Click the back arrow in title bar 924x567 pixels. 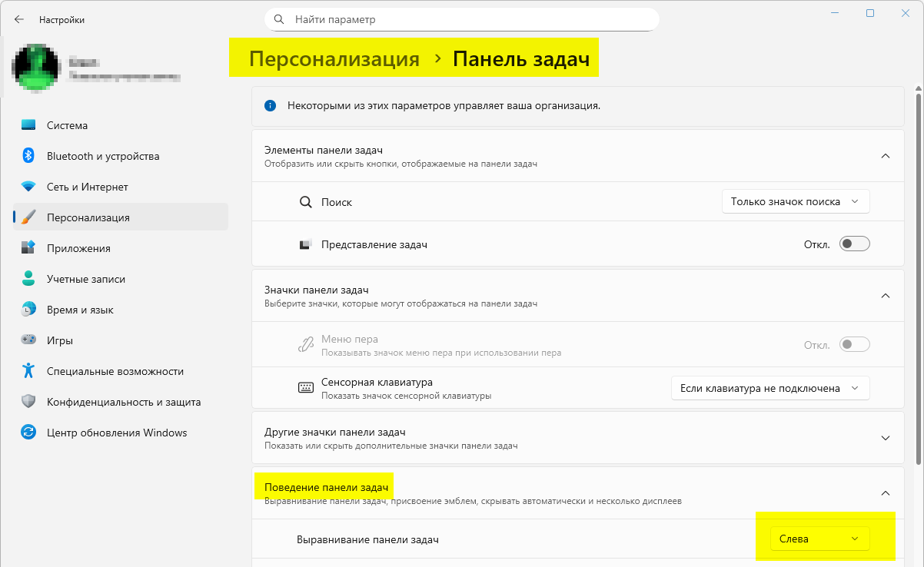(x=19, y=20)
